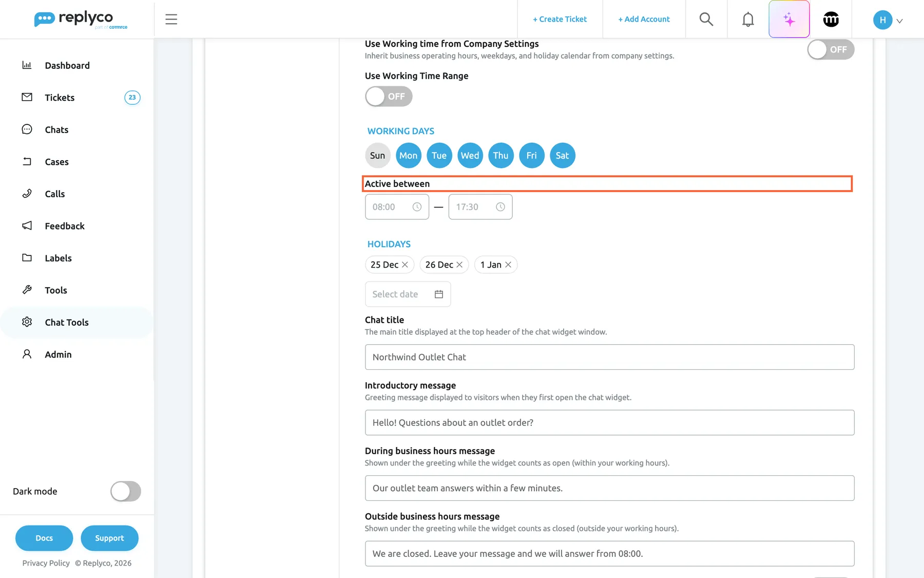This screenshot has width=924, height=578.
Task: Open the Docs button
Action: click(44, 538)
